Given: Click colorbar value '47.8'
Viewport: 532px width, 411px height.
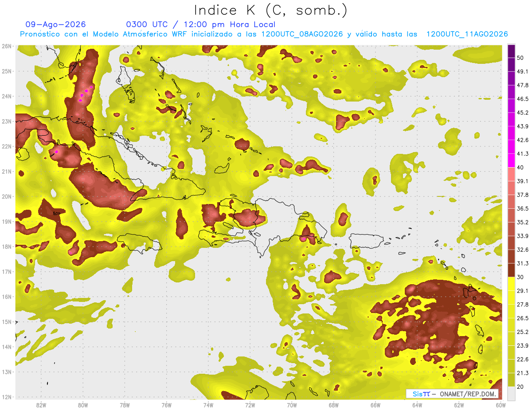Looking at the screenshot, I should 523,85.
